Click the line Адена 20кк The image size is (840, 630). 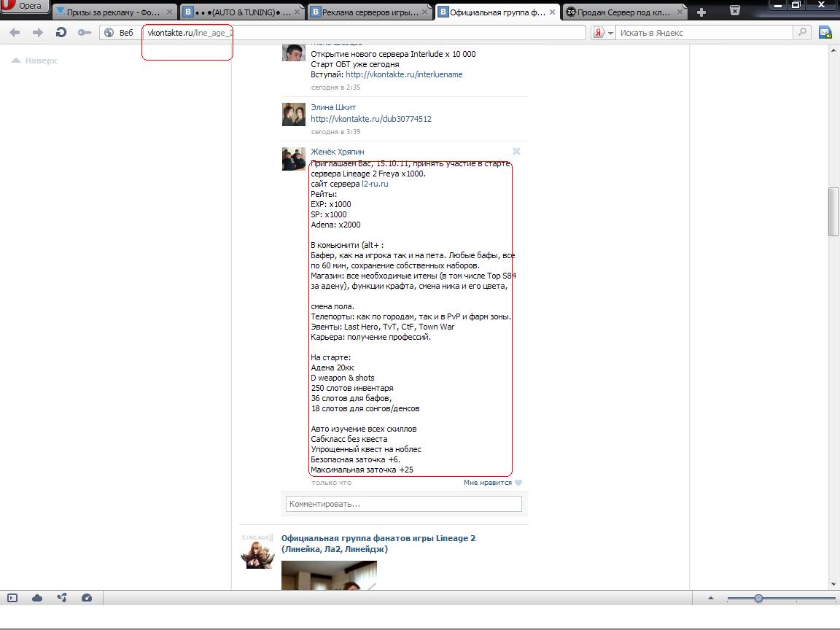tap(332, 368)
